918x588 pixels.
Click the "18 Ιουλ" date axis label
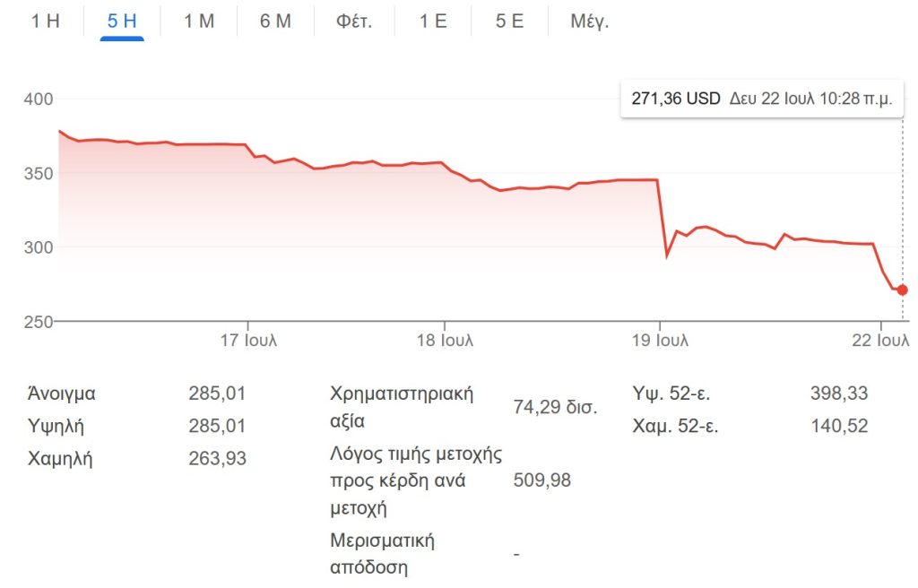(445, 341)
